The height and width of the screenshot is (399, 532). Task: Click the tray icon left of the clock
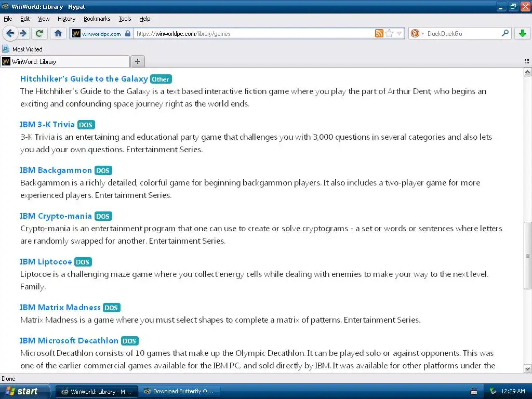(493, 392)
